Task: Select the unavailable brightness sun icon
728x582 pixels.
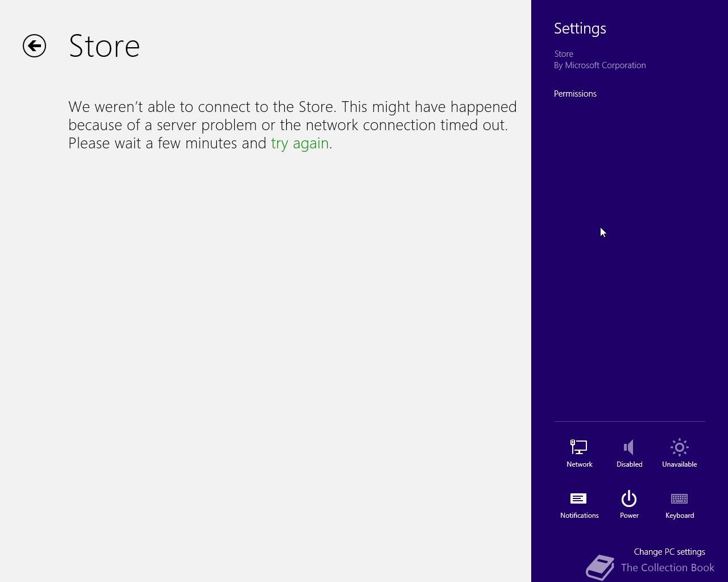Action: [x=679, y=447]
